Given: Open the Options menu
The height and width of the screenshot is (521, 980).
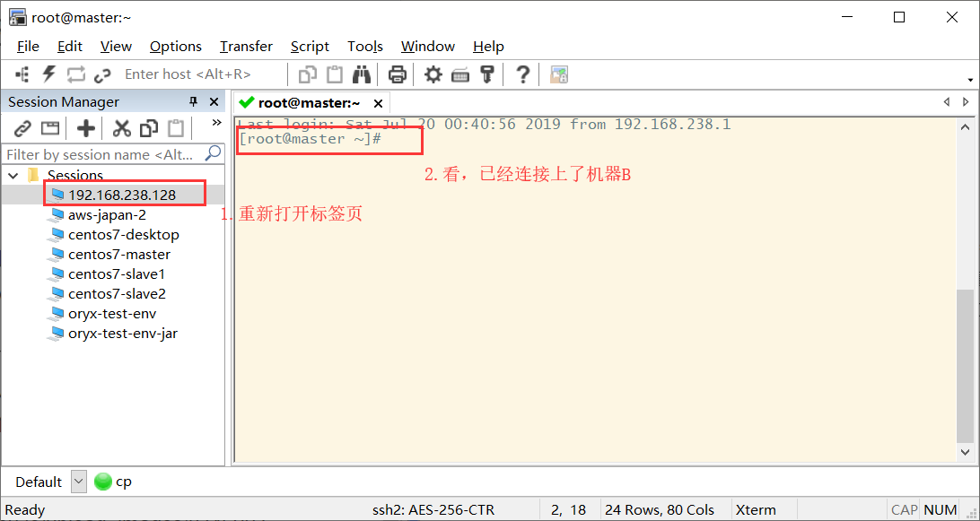Looking at the screenshot, I should click(x=176, y=47).
